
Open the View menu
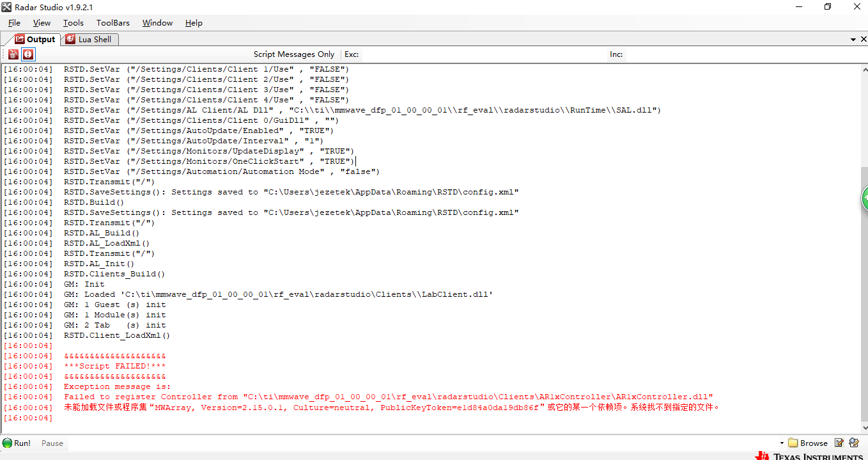click(42, 22)
